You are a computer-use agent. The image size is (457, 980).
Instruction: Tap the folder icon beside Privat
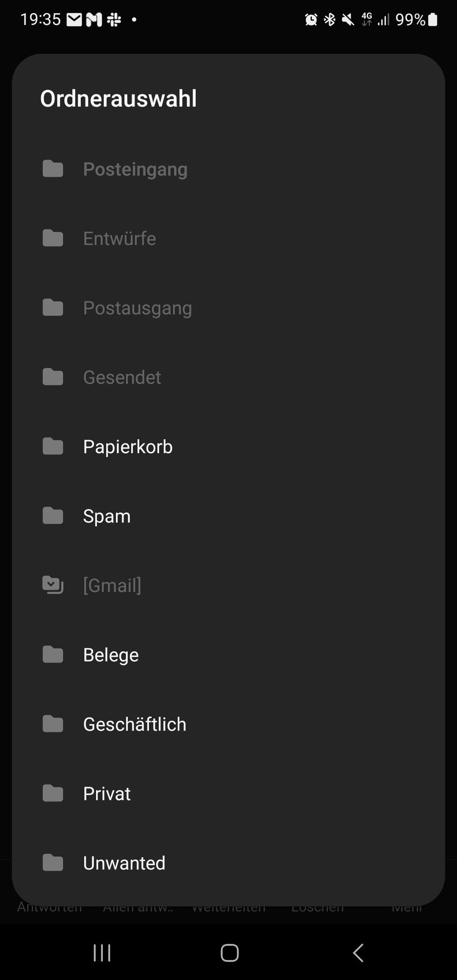(x=53, y=793)
